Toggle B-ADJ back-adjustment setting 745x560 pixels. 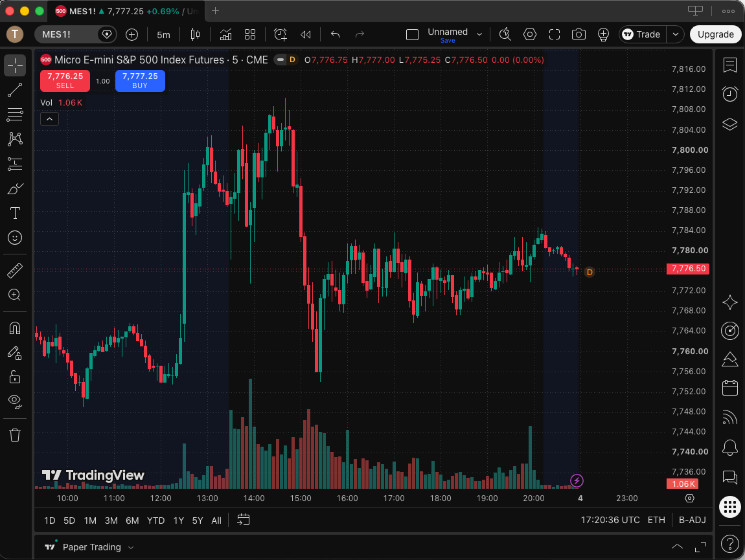693,520
